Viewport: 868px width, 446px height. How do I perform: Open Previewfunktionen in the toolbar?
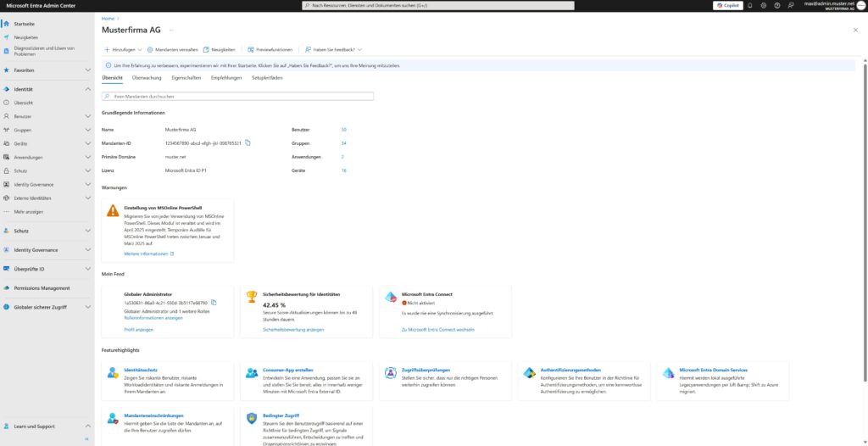(x=270, y=49)
